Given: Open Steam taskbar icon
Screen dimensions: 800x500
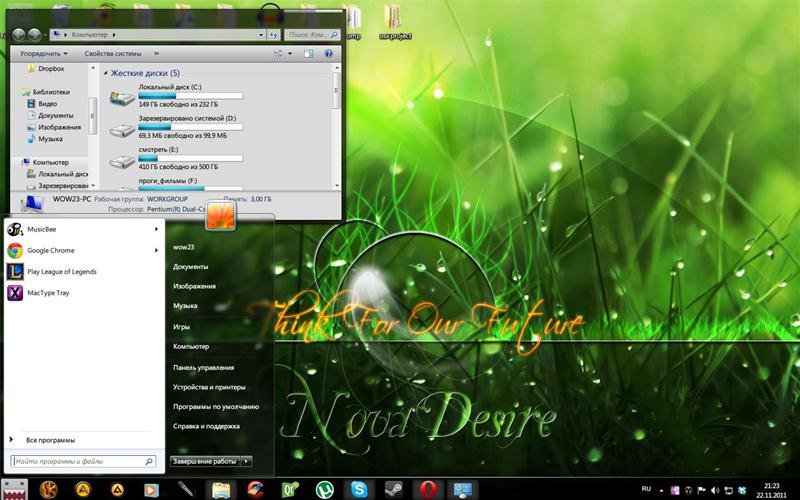Looking at the screenshot, I should (x=393, y=490).
